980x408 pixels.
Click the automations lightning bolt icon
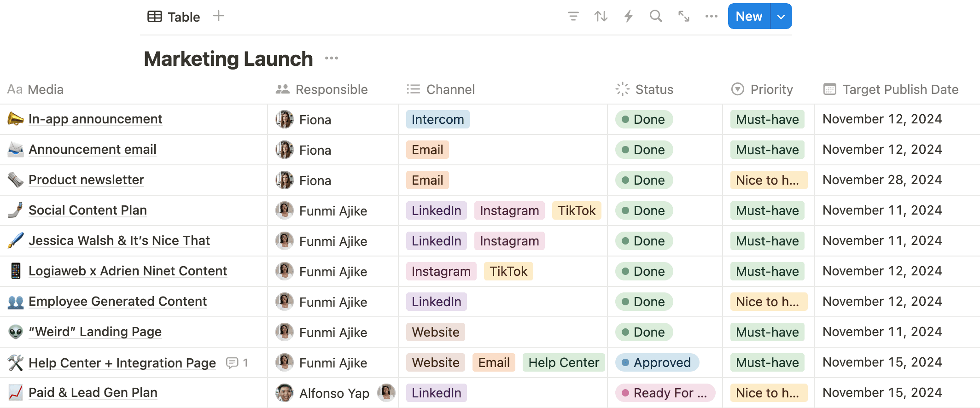(x=628, y=16)
